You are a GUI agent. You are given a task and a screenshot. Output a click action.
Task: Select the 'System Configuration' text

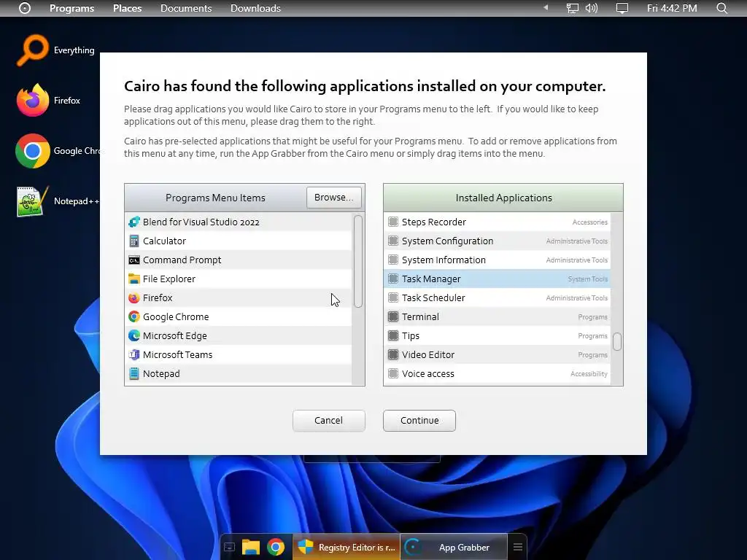447,241
